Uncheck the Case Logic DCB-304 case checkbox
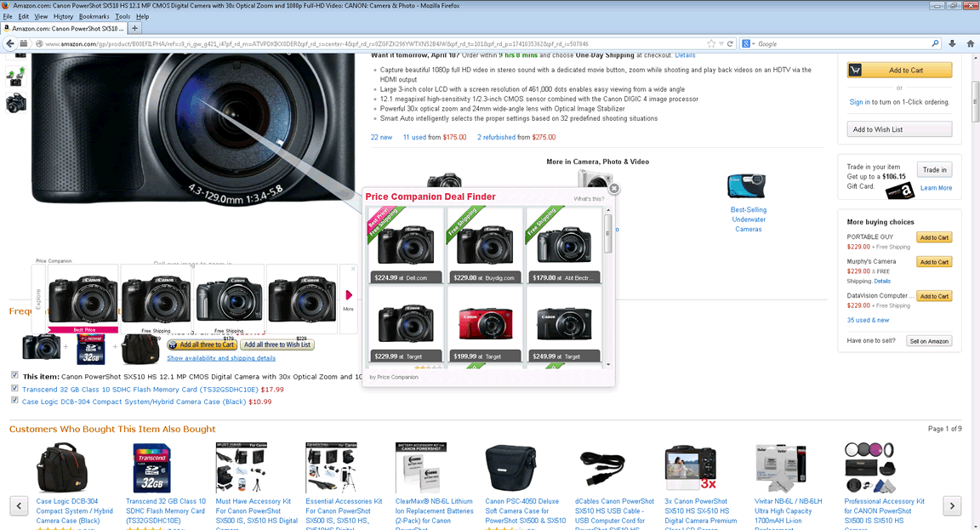Screen dimensions: 980x530 click(14, 401)
